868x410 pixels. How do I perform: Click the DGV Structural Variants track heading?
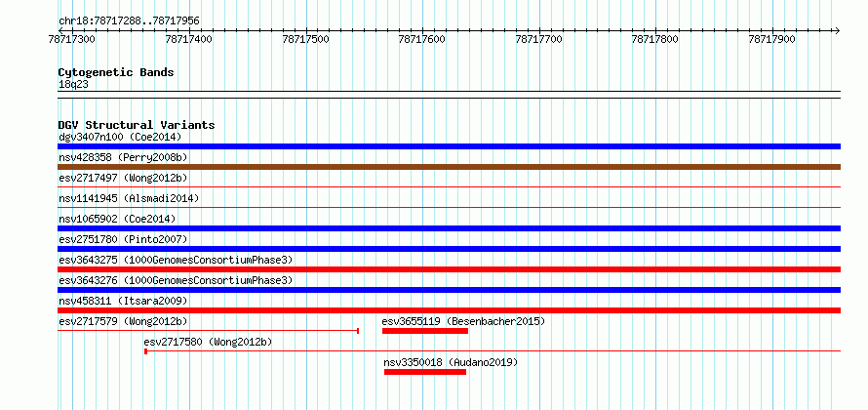coord(137,125)
